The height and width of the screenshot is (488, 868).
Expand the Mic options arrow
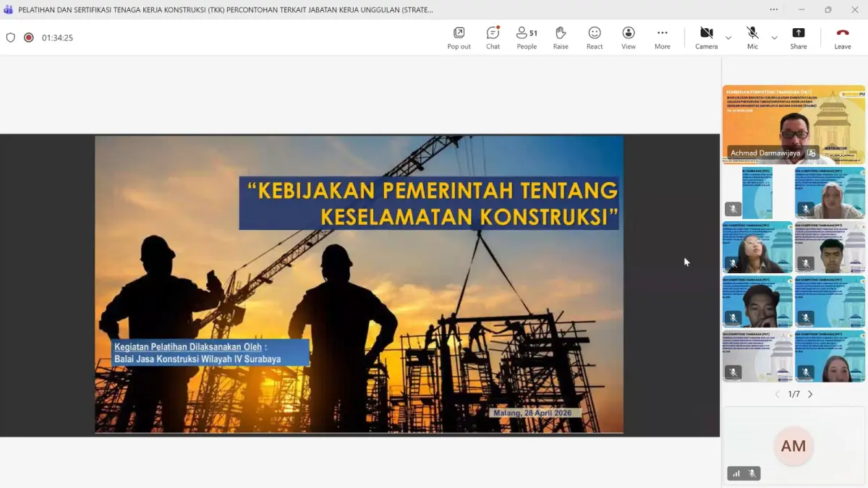coord(774,38)
